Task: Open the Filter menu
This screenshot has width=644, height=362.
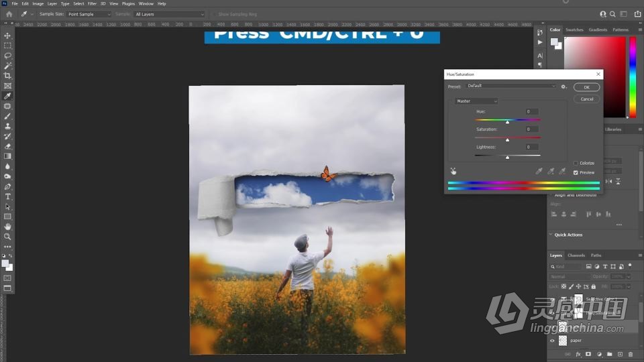Action: 92,4
